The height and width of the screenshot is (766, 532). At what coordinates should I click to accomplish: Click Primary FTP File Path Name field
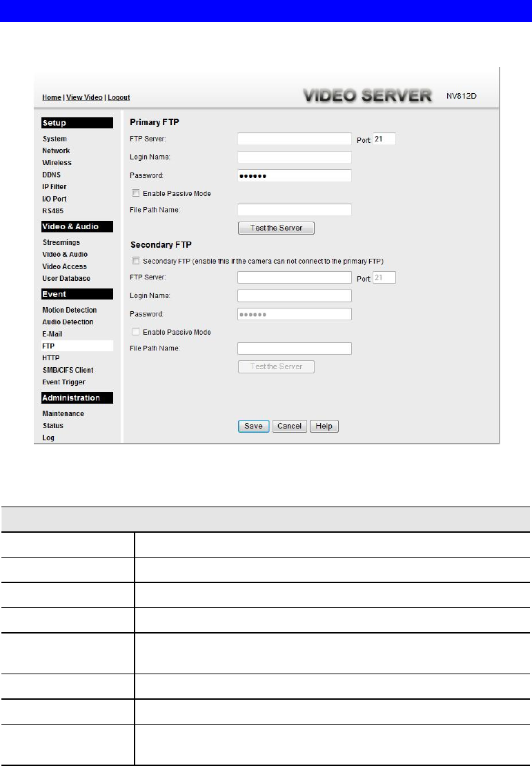295,210
